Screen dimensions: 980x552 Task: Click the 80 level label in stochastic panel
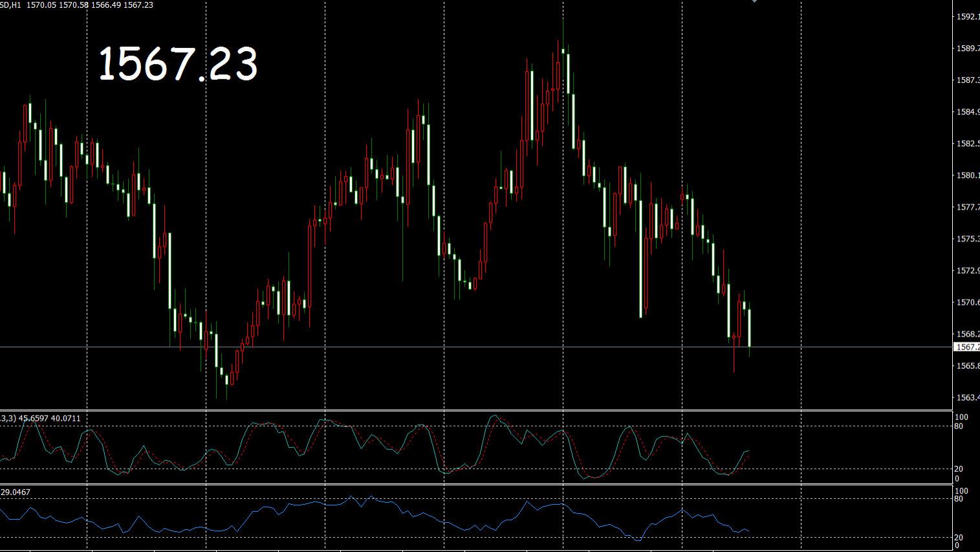click(x=959, y=426)
